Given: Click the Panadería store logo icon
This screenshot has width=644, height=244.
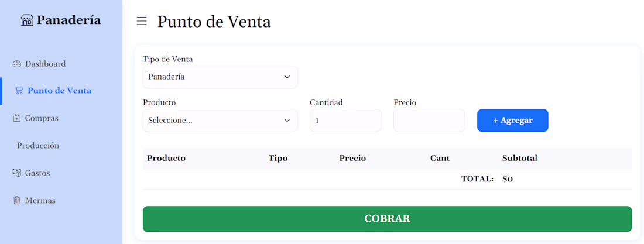Looking at the screenshot, I should tap(27, 20).
